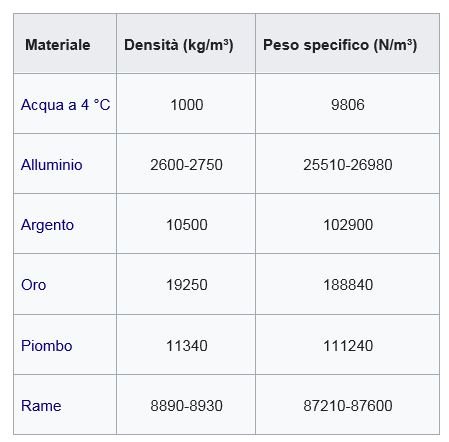The width and height of the screenshot is (449, 442).
Task: Open the Acqua a 4 °C link
Action: tap(65, 105)
